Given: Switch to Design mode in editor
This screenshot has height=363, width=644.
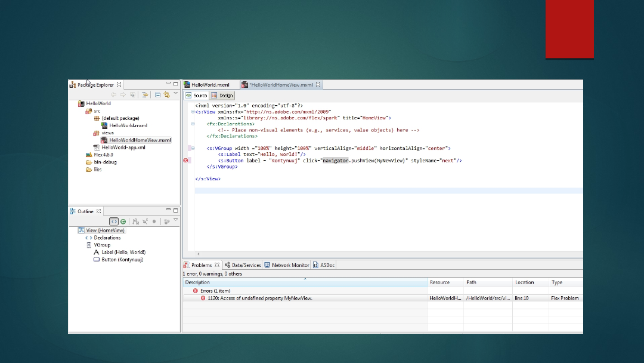Looking at the screenshot, I should 222,96.
